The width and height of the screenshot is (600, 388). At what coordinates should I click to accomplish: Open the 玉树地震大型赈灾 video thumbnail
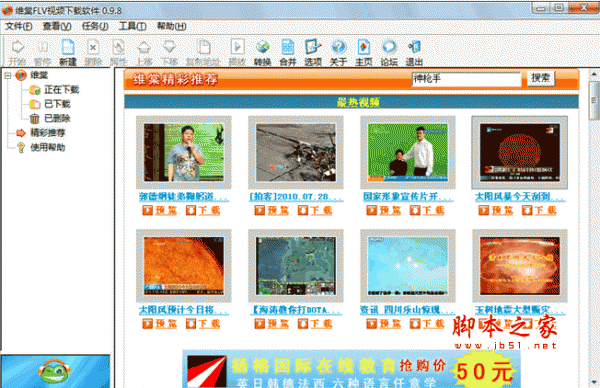click(520, 266)
